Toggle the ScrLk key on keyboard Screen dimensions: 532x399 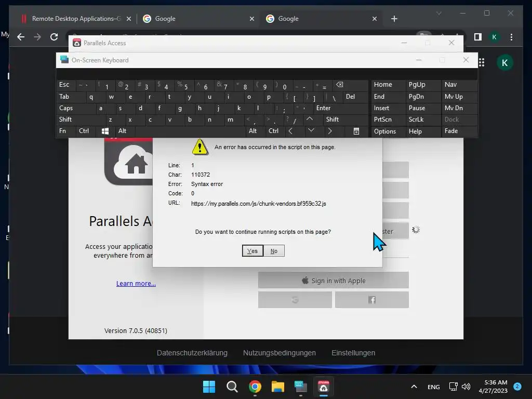click(x=423, y=119)
